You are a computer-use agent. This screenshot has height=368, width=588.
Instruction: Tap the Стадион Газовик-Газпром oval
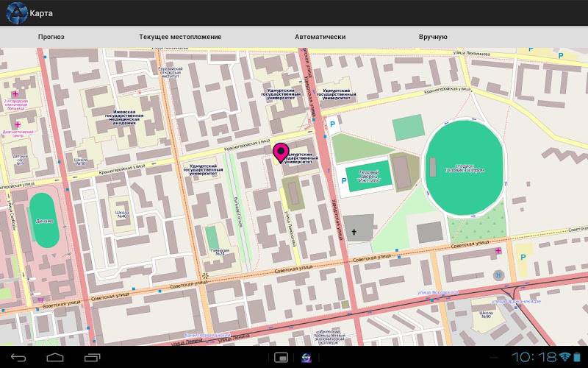coord(466,167)
